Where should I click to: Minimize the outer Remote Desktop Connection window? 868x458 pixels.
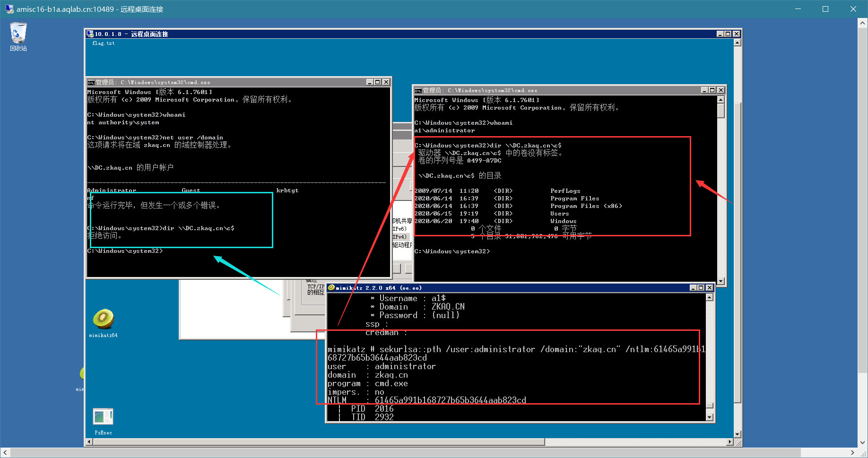tap(798, 9)
